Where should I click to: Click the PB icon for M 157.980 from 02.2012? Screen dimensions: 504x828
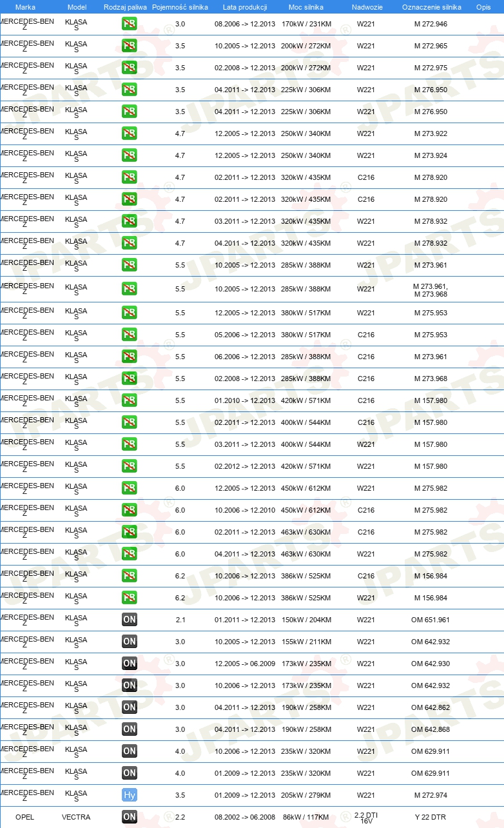(130, 466)
